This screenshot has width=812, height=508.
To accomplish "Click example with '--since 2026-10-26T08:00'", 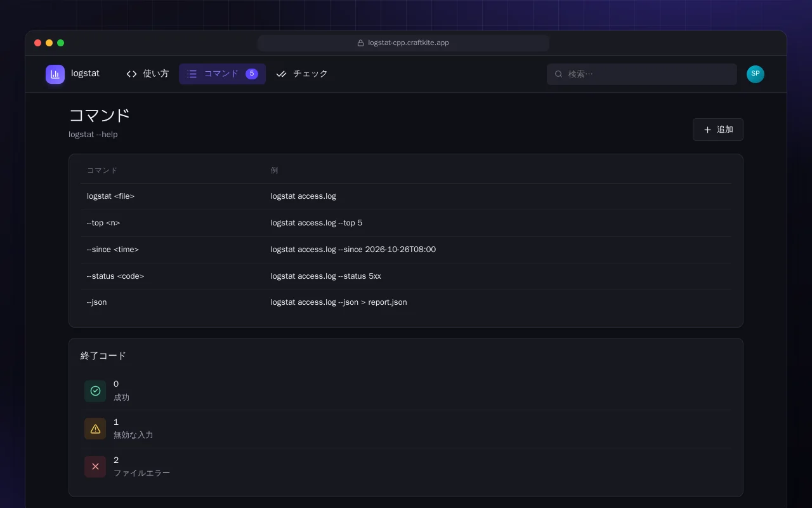I will 353,250.
